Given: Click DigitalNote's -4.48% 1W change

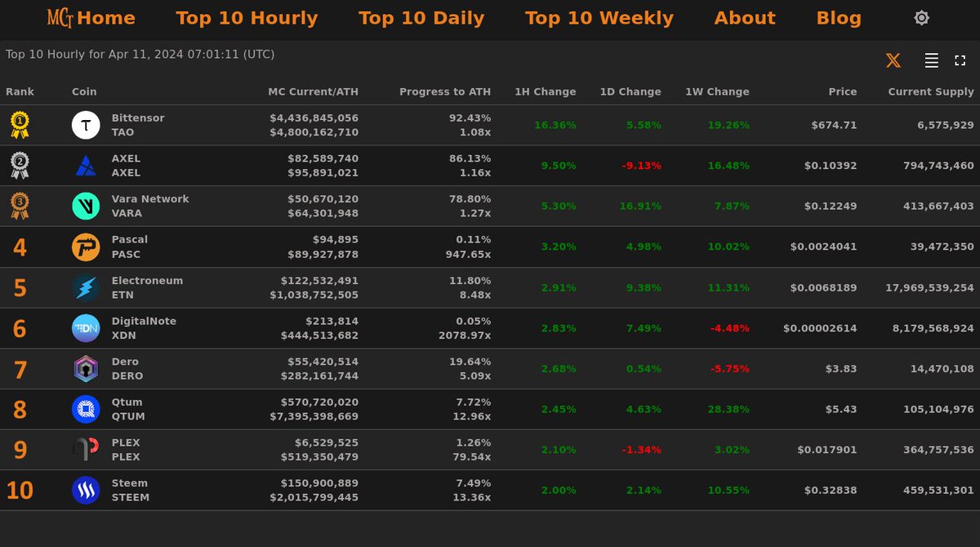Looking at the screenshot, I should 730,328.
